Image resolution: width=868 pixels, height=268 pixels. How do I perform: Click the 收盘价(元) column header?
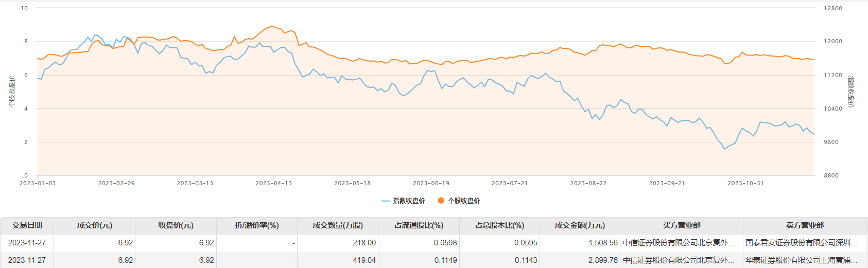point(176,225)
